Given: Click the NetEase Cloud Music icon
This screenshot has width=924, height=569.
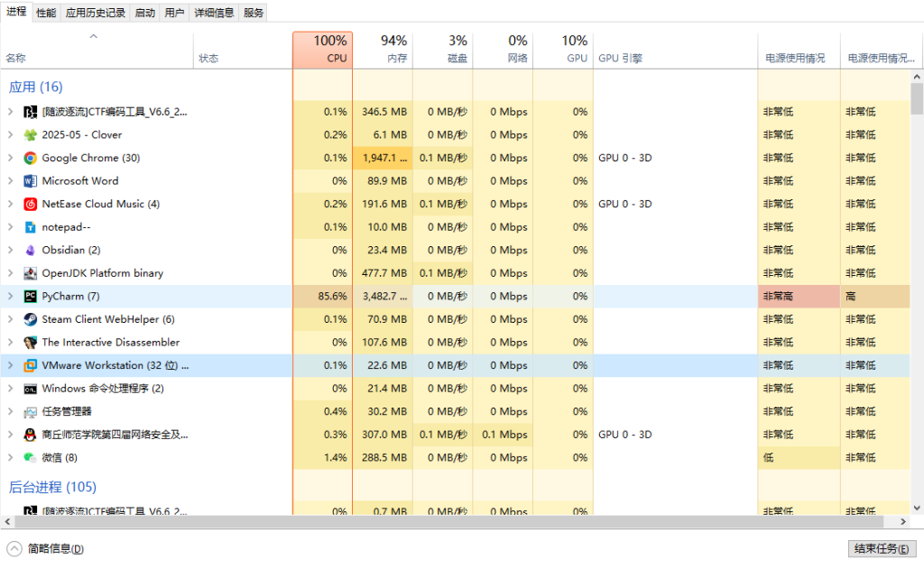Looking at the screenshot, I should pos(31,204).
